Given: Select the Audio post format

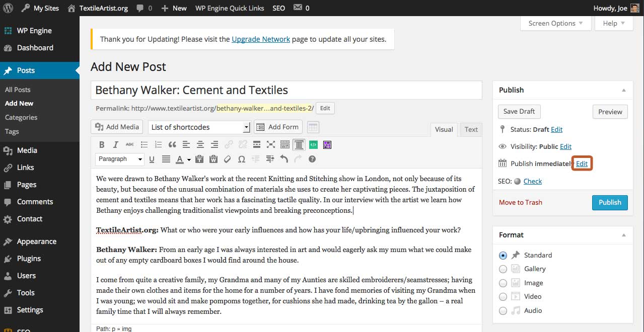Looking at the screenshot, I should [503, 311].
